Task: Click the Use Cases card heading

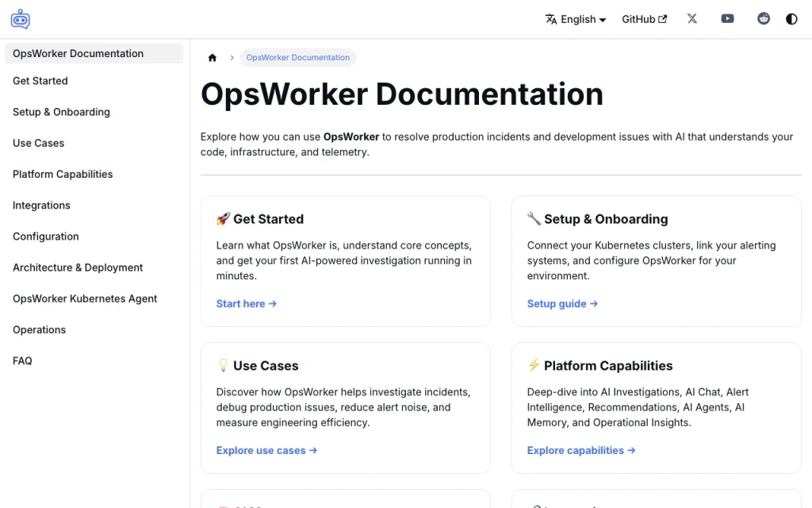Action: [266, 365]
